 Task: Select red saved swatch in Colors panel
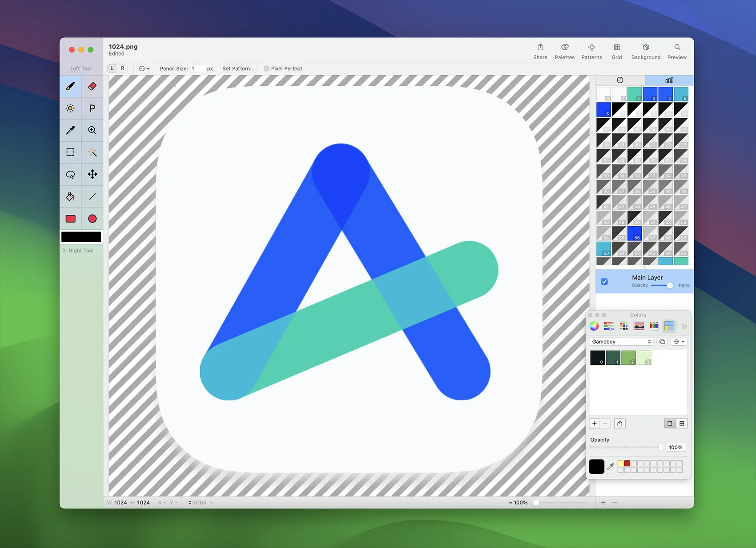pos(627,463)
